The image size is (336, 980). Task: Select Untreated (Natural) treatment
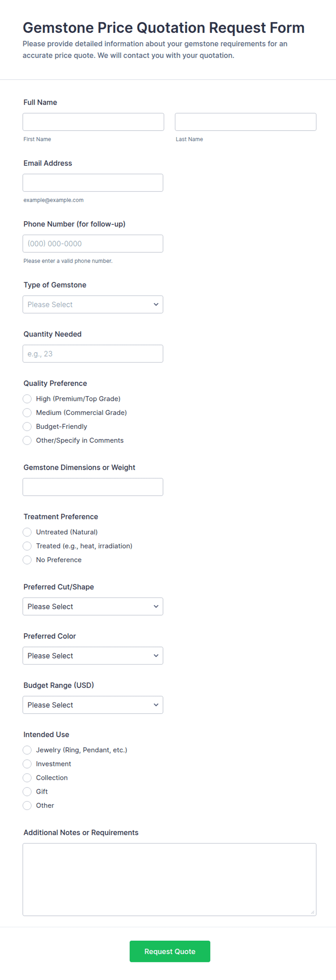point(27,532)
